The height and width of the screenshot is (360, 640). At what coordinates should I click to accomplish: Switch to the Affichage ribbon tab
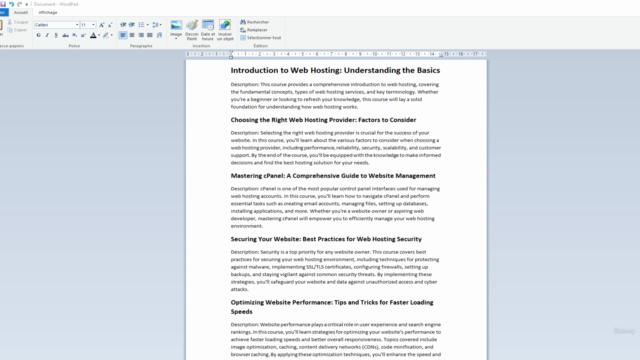click(48, 13)
